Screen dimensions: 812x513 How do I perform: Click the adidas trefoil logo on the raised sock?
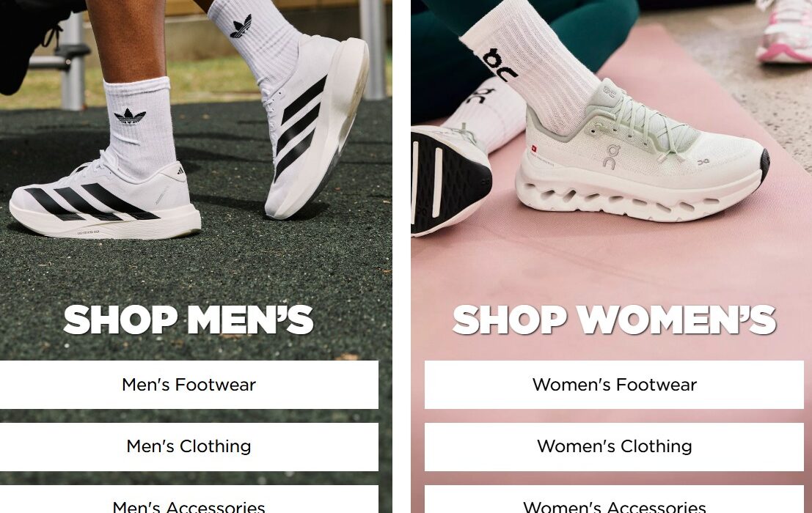point(241,26)
